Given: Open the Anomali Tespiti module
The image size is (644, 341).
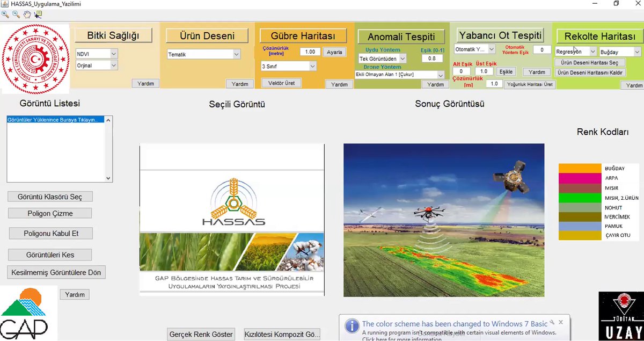Looking at the screenshot, I should (x=401, y=37).
